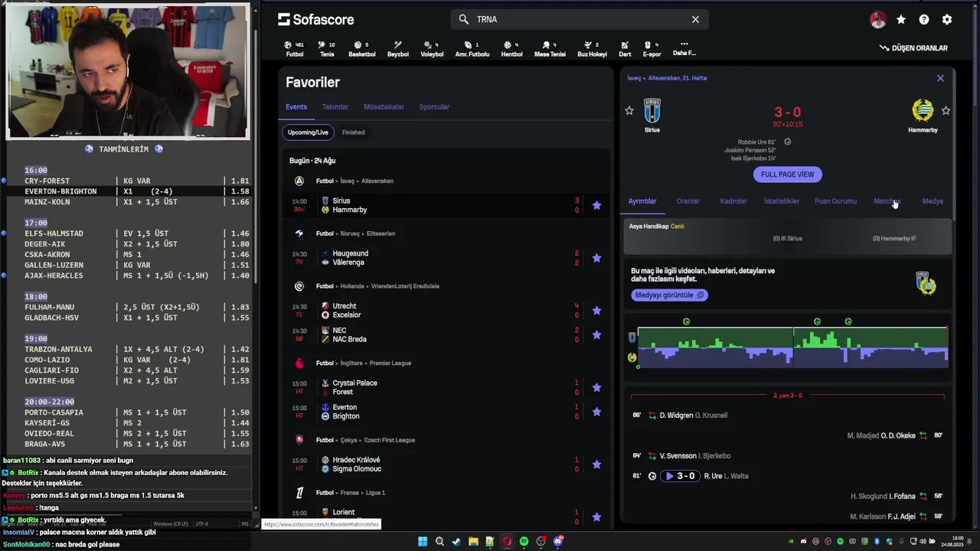980x551 pixels.
Task: Switch to the Puan Durumu tab
Action: click(835, 201)
